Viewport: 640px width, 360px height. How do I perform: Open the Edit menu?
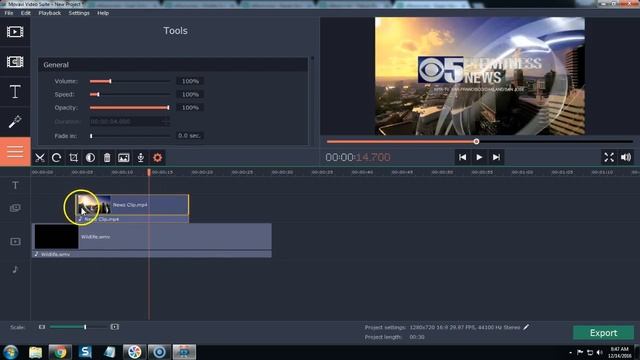pyautogui.click(x=26, y=13)
